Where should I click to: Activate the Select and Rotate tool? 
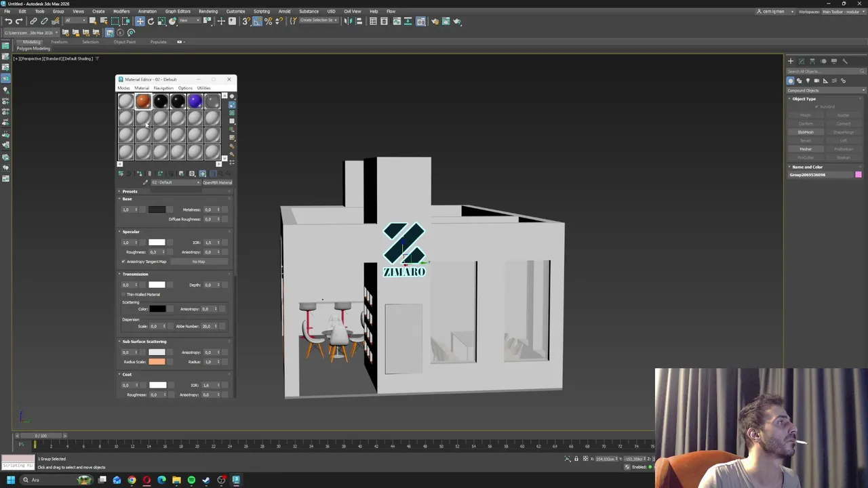click(151, 21)
